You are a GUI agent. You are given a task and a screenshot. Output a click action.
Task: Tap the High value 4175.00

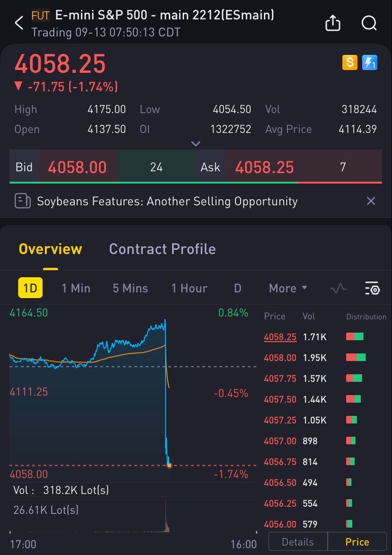106,109
